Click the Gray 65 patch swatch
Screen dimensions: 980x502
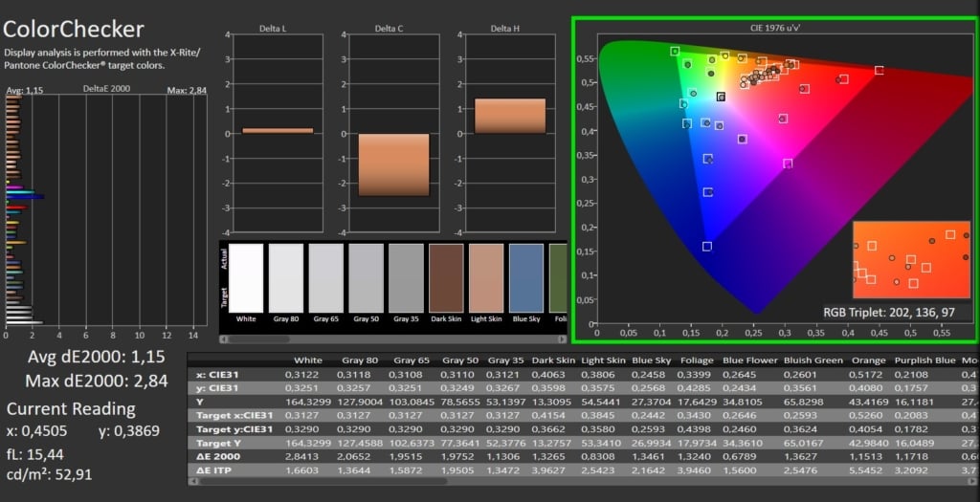coord(325,278)
